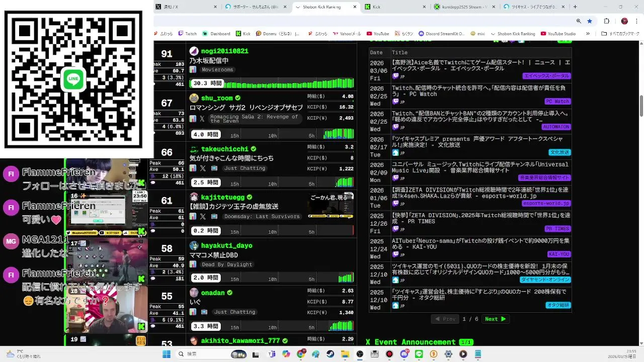644x362 pixels.
Task: Go to the previous news page
Action: pos(445,319)
